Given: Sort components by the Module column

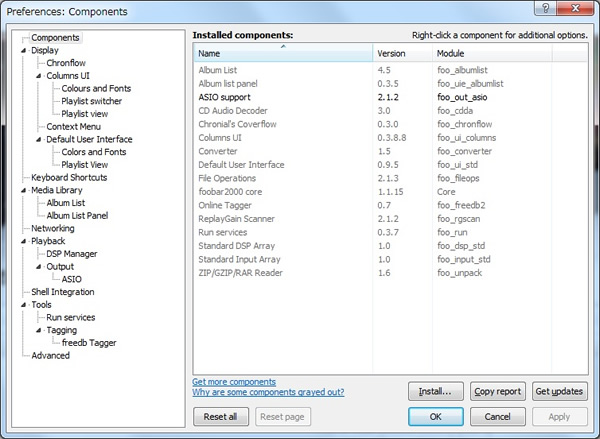Looking at the screenshot, I should coord(492,53).
